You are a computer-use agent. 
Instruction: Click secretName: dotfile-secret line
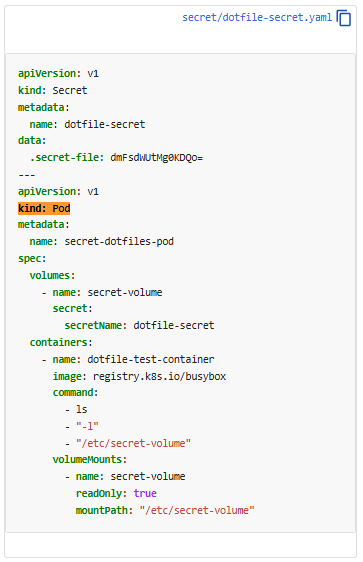[x=139, y=325]
